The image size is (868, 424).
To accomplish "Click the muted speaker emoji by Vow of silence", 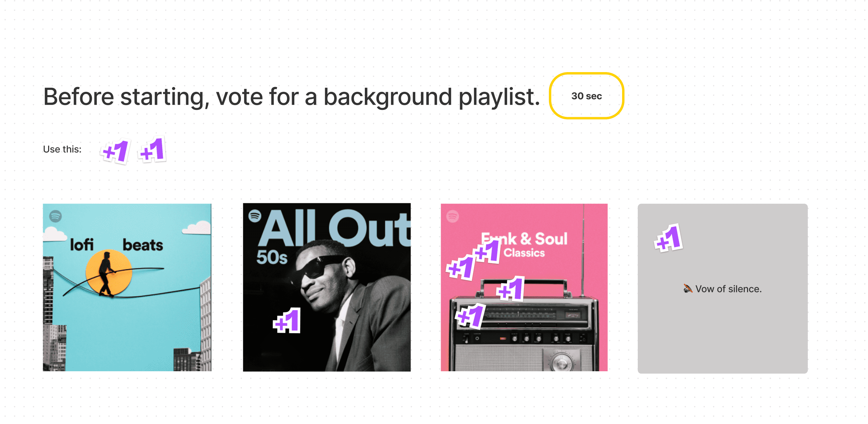I will pyautogui.click(x=688, y=288).
